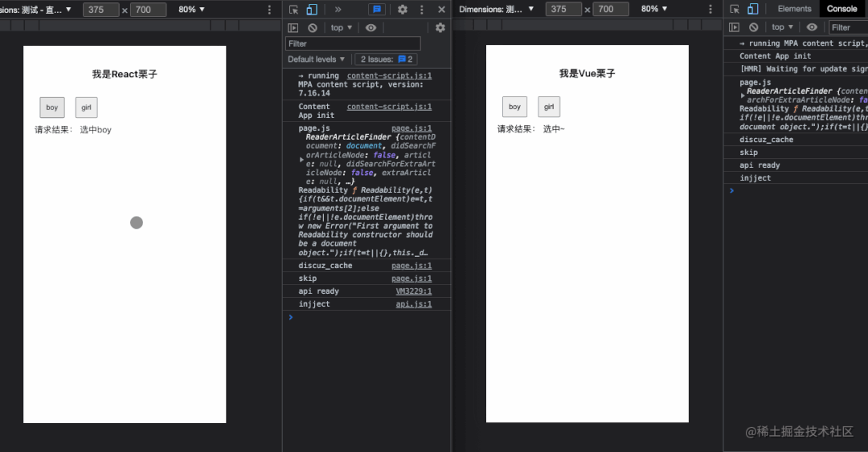
Task: Click boy button in React demo page
Action: [x=52, y=108]
